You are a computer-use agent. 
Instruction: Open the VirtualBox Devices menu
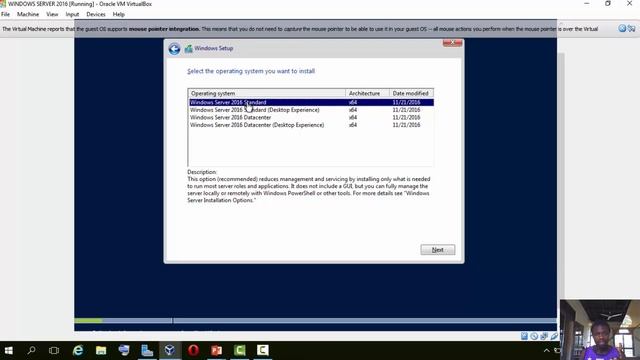point(96,14)
